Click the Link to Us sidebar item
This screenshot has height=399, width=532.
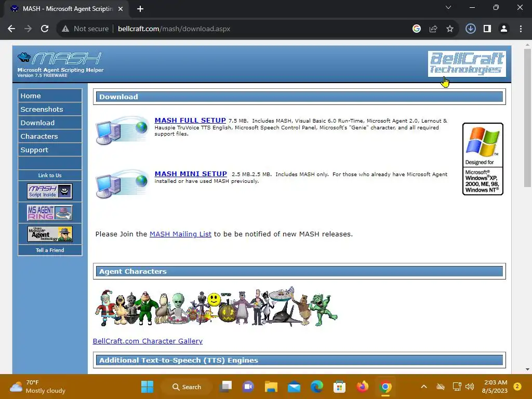50,176
